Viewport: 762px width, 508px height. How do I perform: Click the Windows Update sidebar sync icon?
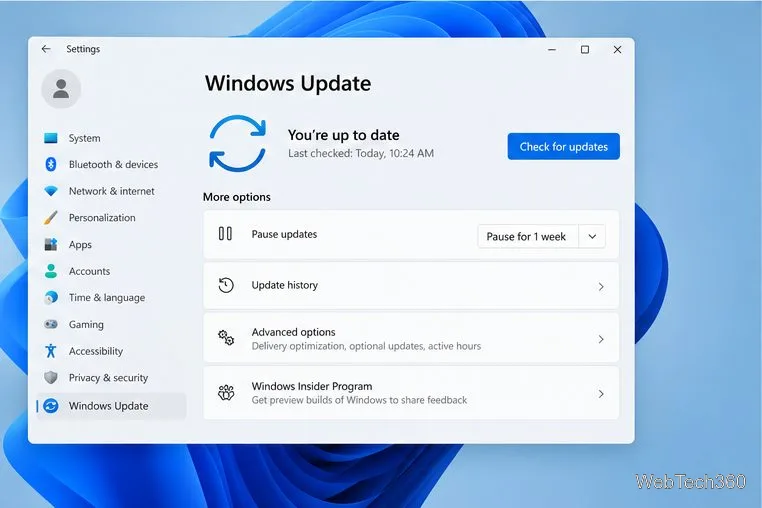[51, 405]
